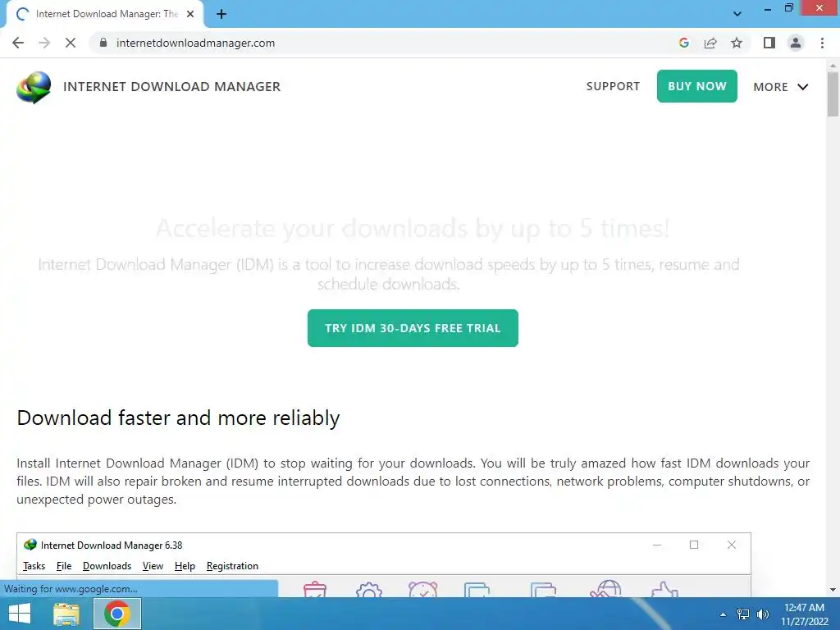Screen dimensions: 840x630
Task: Click the IDM 6.38 window title icon
Action: coord(30,545)
